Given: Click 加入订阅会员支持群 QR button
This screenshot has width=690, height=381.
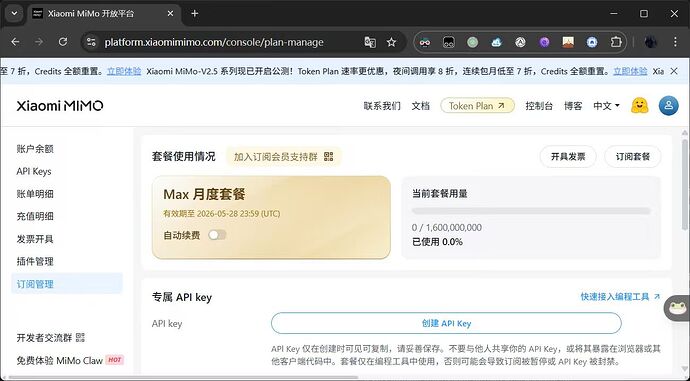Looking at the screenshot, I should (284, 157).
